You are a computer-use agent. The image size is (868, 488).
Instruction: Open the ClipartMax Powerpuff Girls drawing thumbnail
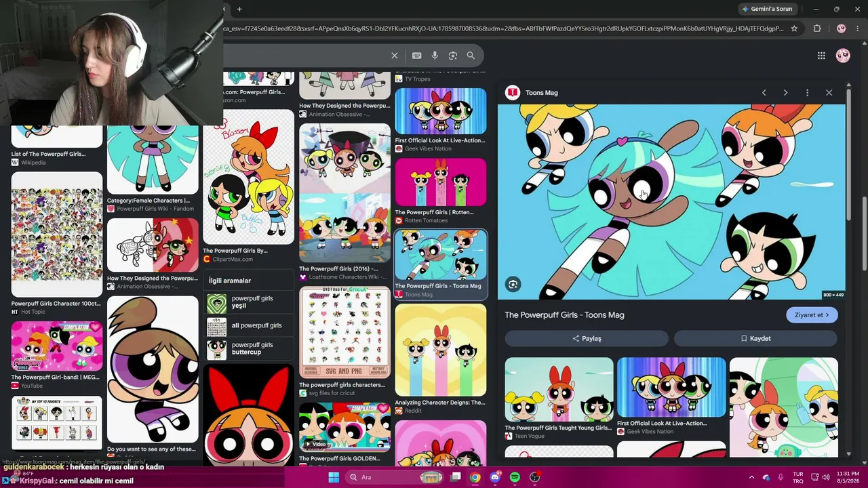click(x=249, y=178)
